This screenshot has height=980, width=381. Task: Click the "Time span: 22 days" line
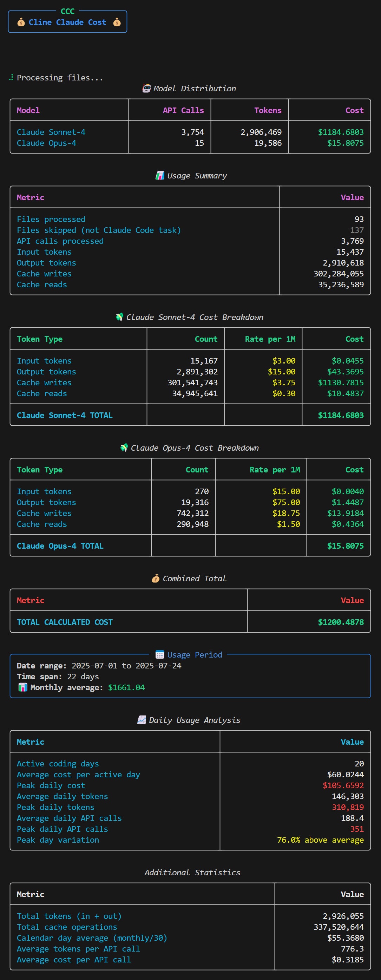(x=58, y=677)
